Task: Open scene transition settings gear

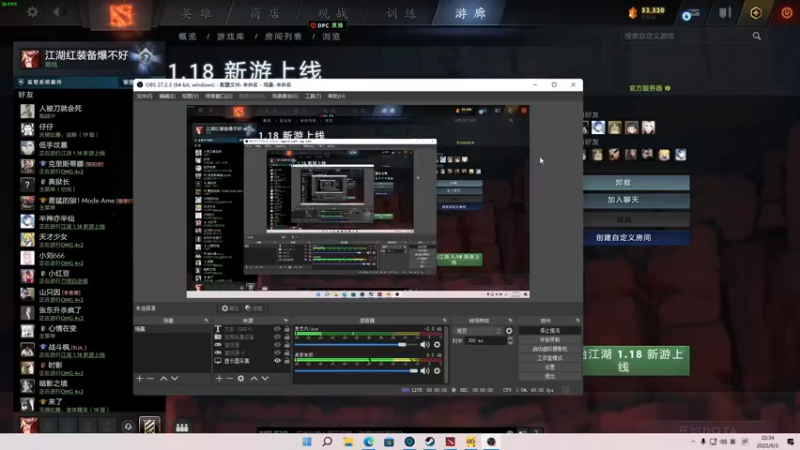Action: (509, 331)
